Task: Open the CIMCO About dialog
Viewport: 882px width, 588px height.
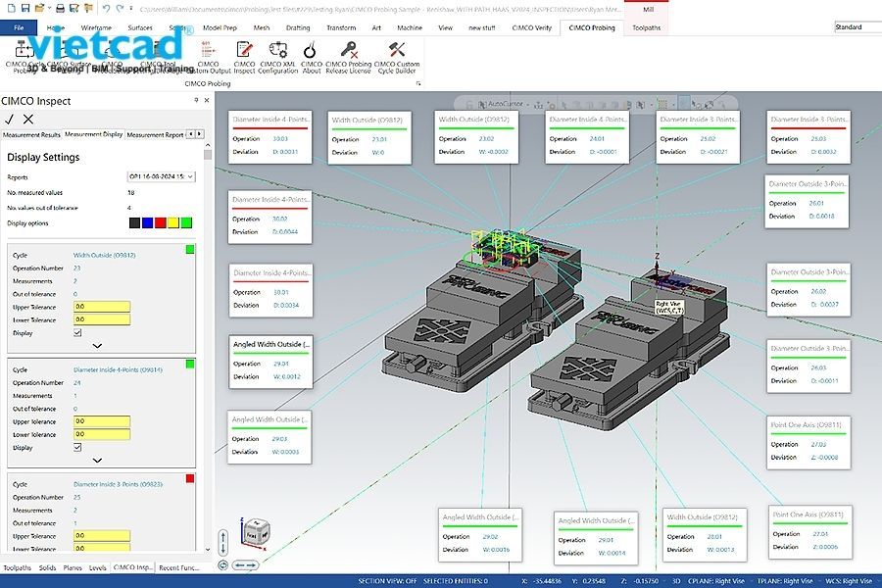Action: [x=311, y=58]
